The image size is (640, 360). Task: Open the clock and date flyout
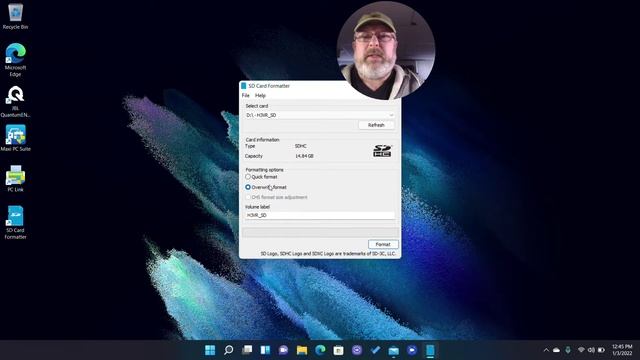click(x=622, y=350)
